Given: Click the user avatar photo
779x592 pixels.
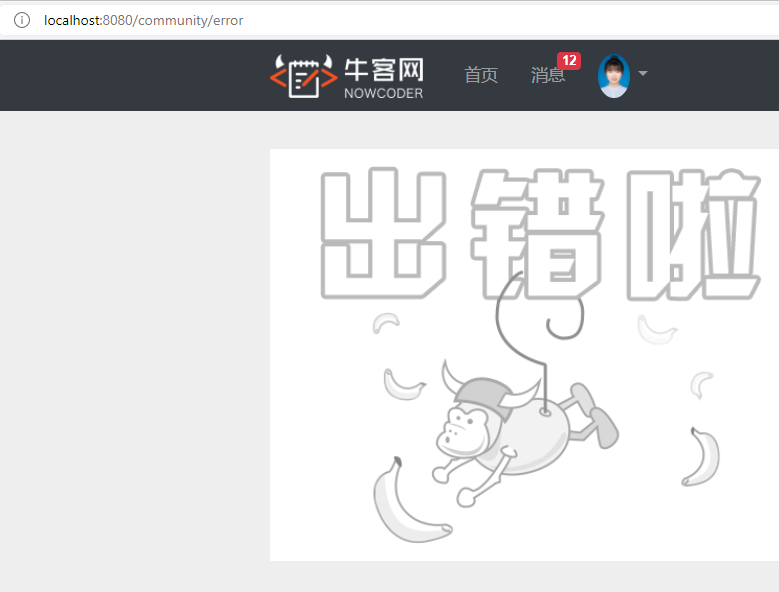Looking at the screenshot, I should 614,75.
